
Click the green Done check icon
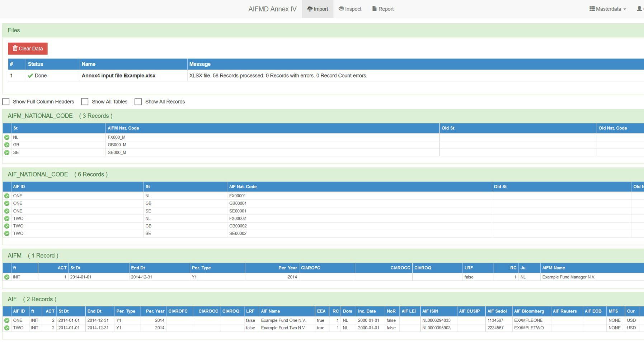30,75
